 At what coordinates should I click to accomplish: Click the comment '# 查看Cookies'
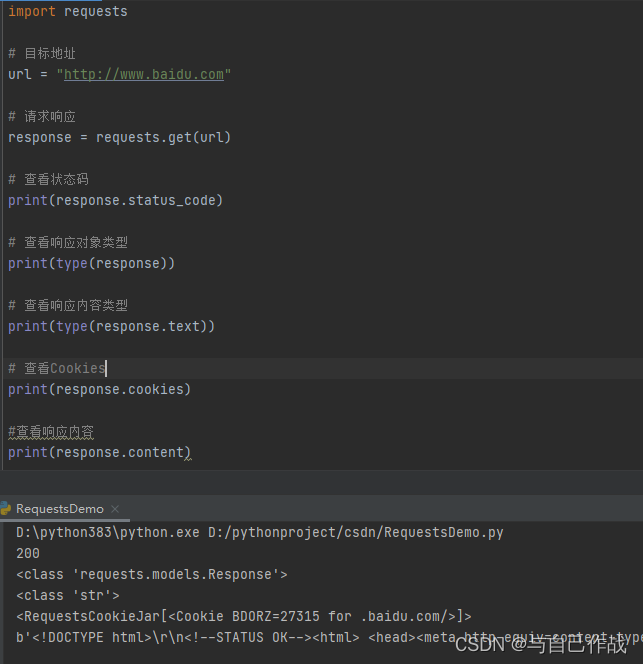[57, 368]
